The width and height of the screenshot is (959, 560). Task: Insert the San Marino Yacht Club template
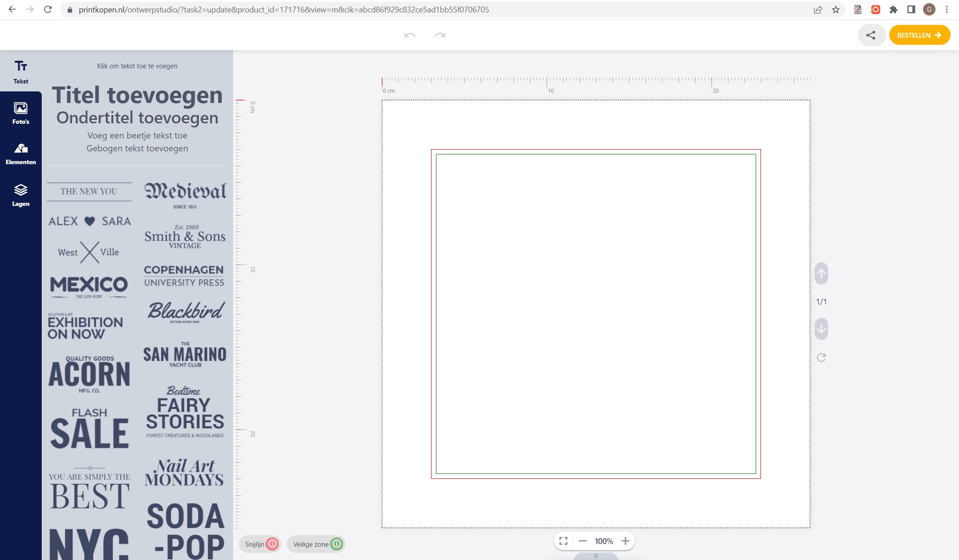click(x=185, y=355)
